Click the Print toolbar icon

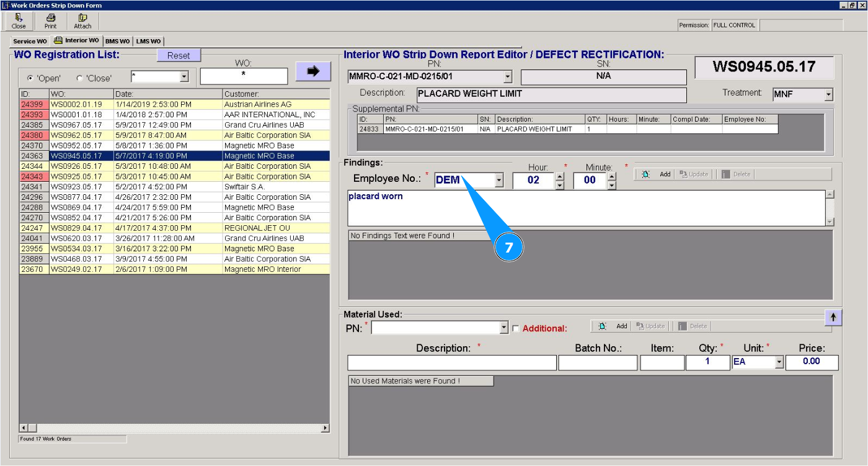pyautogui.click(x=51, y=21)
